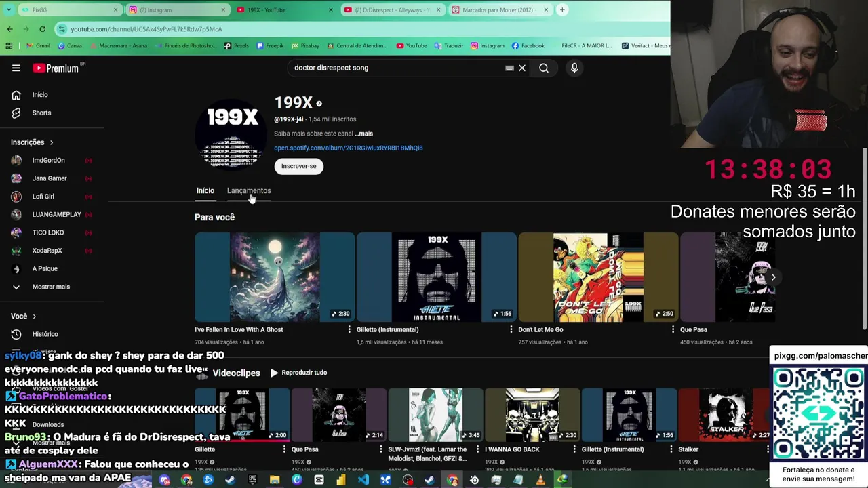Open the YouTube hamburger guide menu

coord(16,68)
